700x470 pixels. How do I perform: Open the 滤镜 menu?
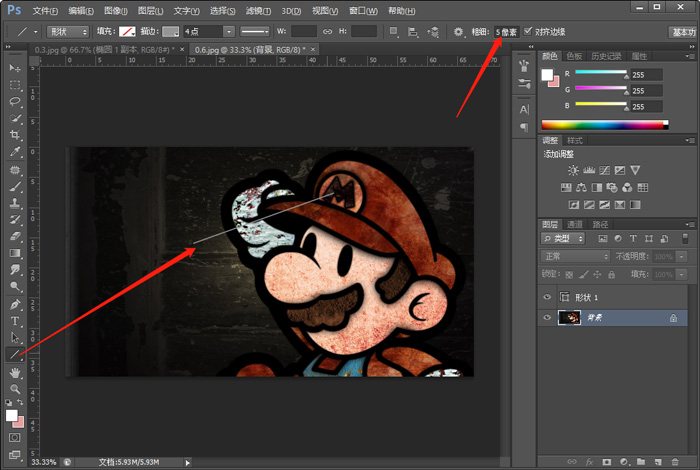(258, 11)
